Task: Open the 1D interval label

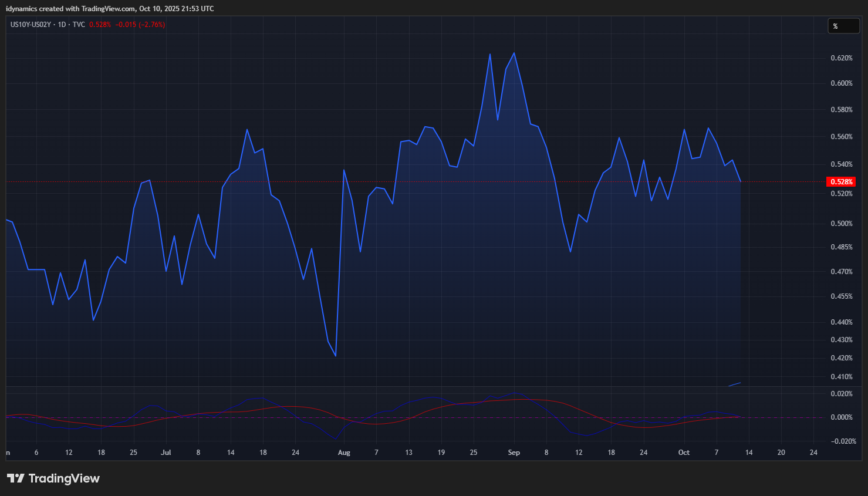Action: [x=62, y=25]
